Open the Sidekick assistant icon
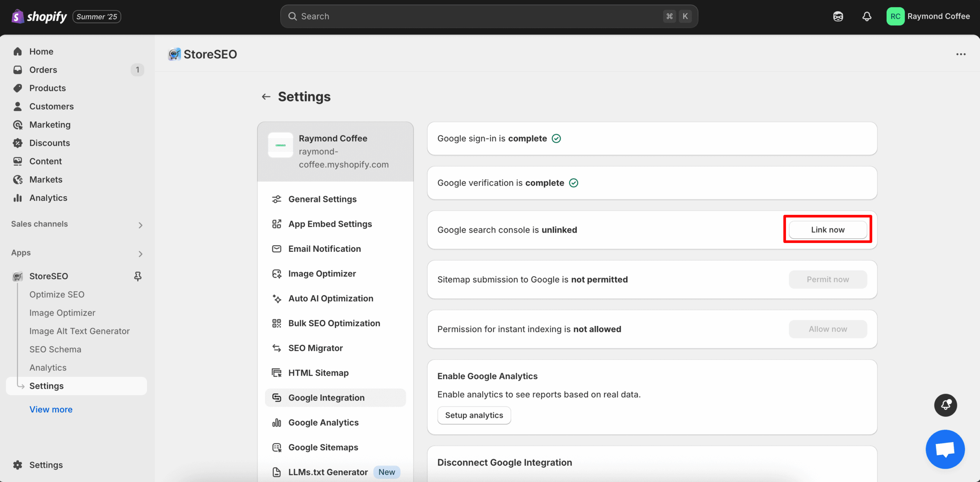 pos(838,16)
